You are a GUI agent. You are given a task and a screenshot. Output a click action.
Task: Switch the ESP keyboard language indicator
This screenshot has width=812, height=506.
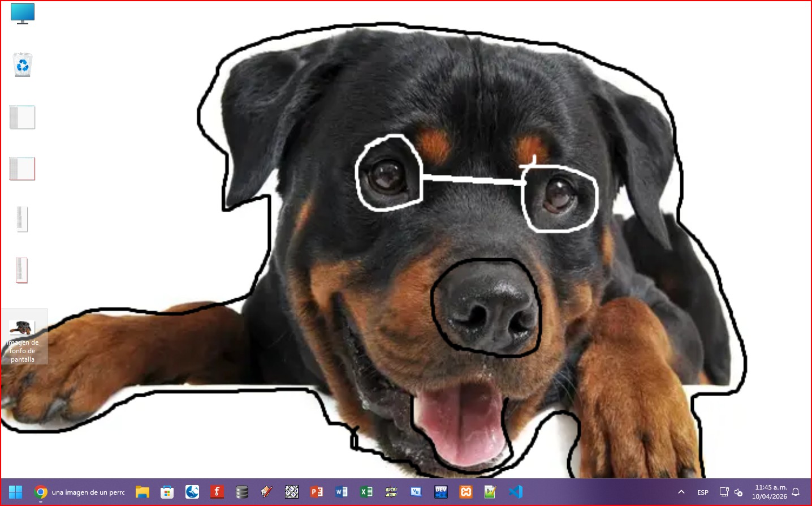point(703,492)
